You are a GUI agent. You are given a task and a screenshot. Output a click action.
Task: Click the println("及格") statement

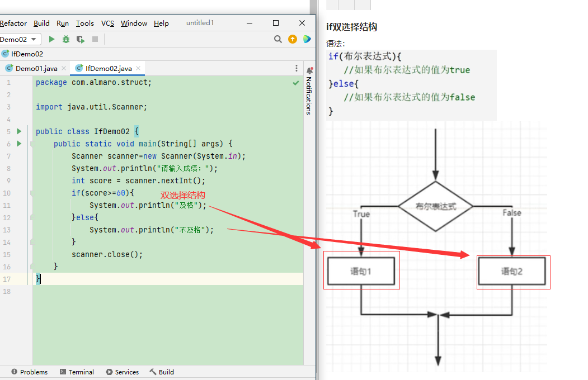(x=148, y=206)
